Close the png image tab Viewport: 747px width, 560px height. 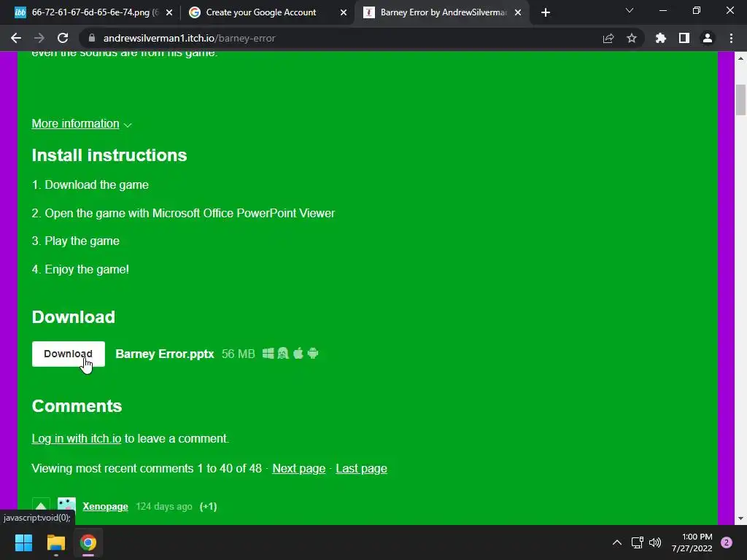pos(169,12)
